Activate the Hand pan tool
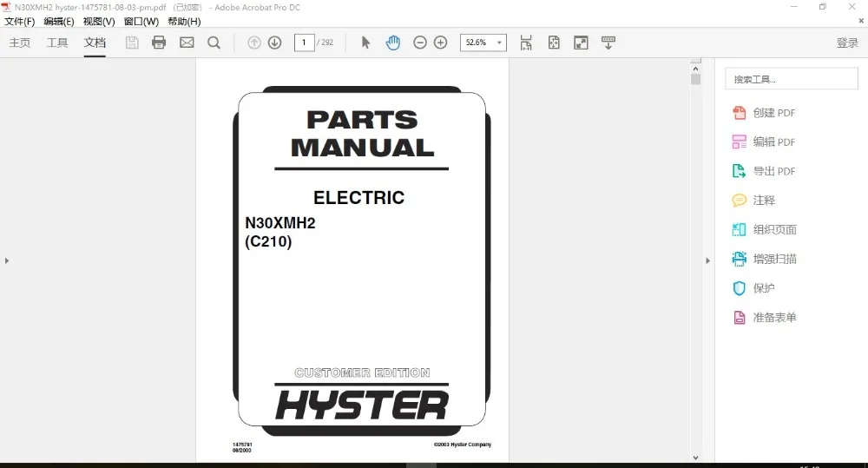868x468 pixels. coord(393,43)
